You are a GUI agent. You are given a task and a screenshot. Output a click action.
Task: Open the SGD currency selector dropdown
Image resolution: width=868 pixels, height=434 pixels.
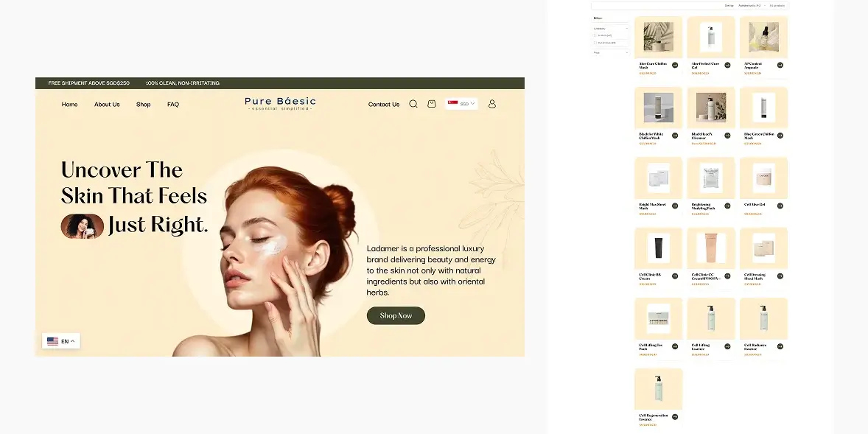point(461,103)
